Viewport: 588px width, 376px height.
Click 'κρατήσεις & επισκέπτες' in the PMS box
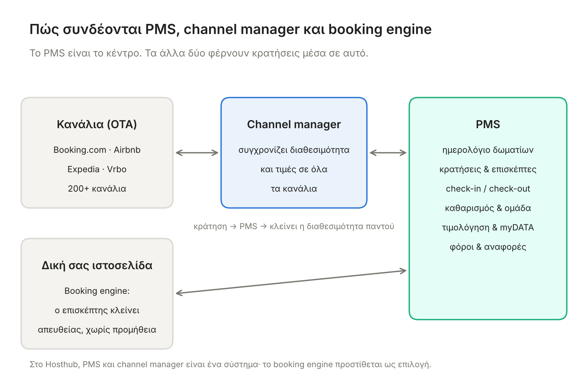tap(488, 170)
